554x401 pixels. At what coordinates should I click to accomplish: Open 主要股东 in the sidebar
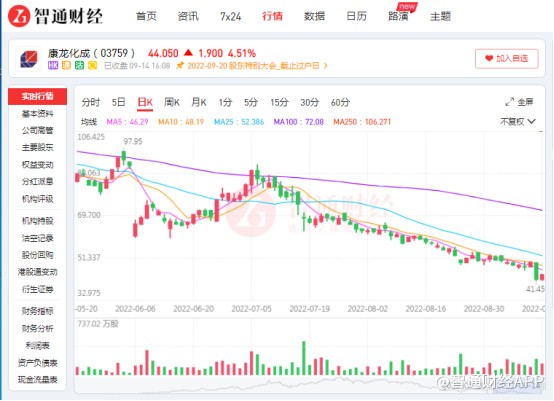[37, 147]
